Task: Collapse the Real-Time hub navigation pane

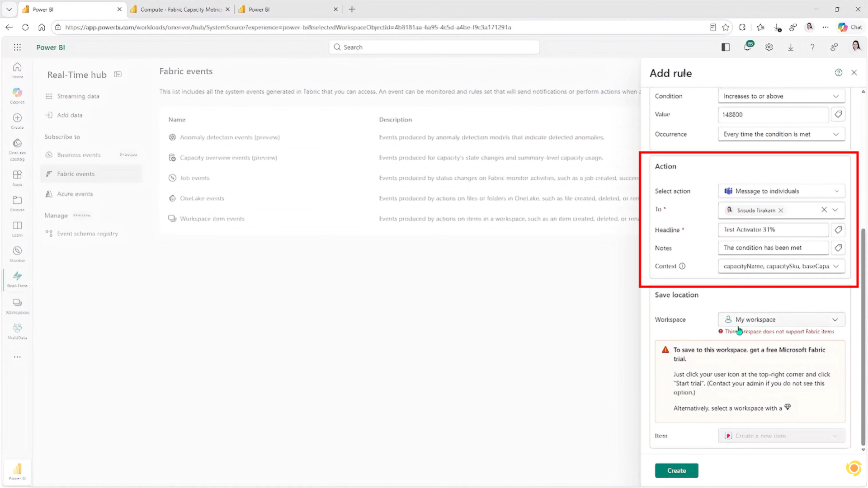Action: tap(118, 75)
